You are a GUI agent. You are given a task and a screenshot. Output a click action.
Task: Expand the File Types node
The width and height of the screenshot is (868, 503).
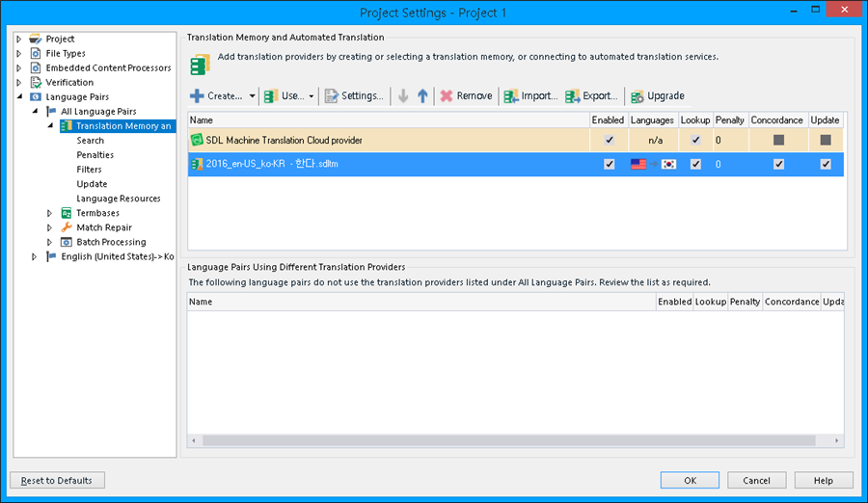[x=19, y=53]
